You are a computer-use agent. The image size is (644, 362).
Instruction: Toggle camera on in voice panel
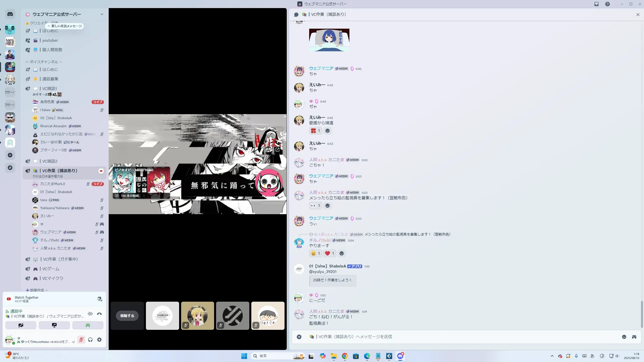tap(21, 325)
